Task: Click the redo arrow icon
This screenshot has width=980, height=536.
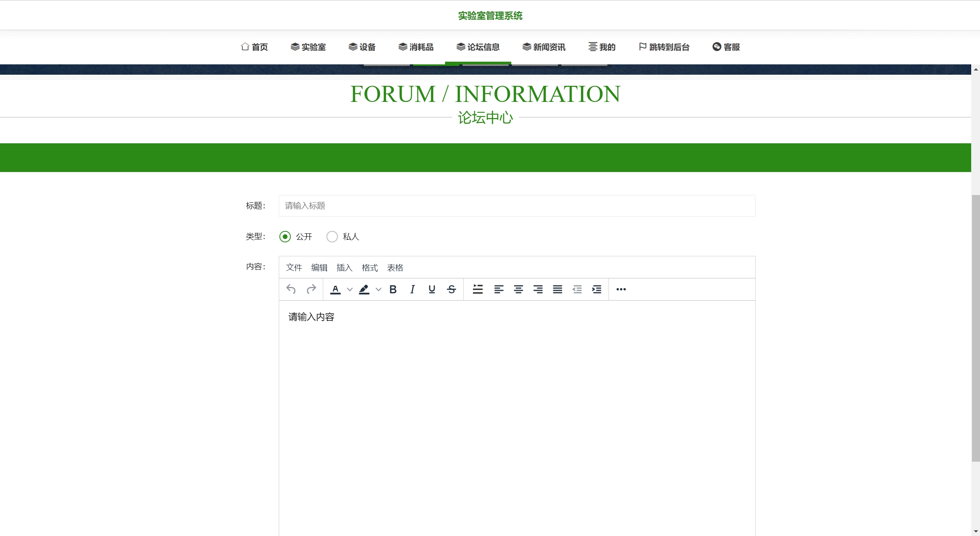Action: click(x=311, y=289)
